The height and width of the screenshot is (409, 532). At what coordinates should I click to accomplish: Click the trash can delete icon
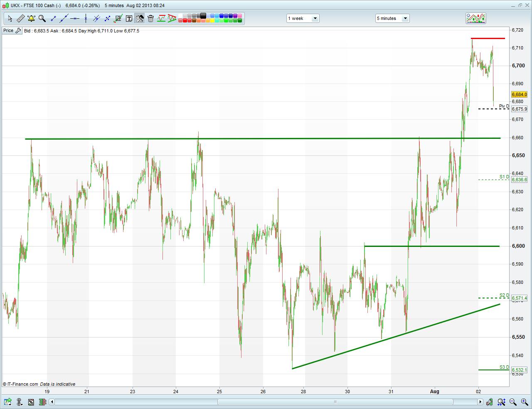point(150,18)
